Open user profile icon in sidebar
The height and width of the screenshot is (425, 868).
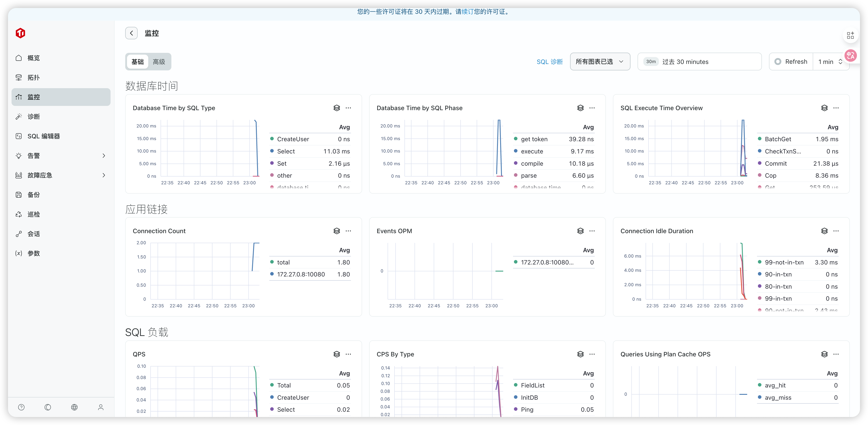101,407
